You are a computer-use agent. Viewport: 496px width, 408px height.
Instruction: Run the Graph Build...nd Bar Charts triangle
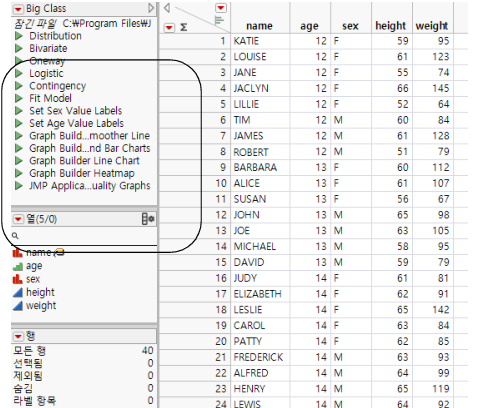(x=19, y=148)
